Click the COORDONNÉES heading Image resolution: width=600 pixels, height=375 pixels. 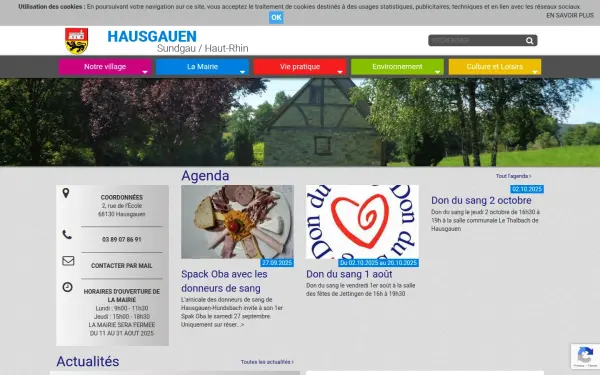pyautogui.click(x=122, y=197)
